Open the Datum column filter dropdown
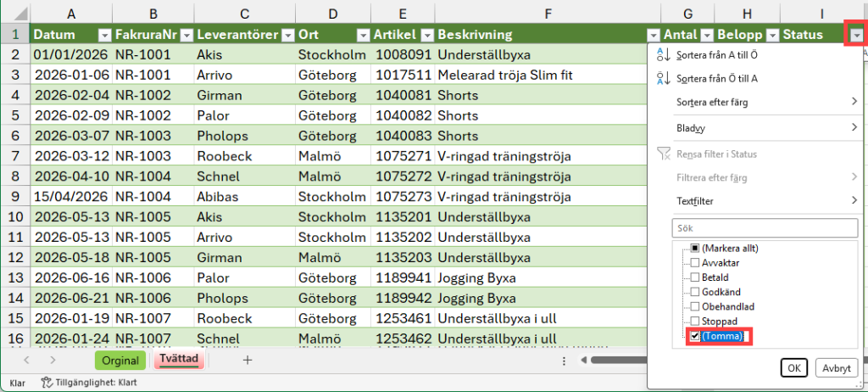This screenshot has width=868, height=392. pos(104,35)
